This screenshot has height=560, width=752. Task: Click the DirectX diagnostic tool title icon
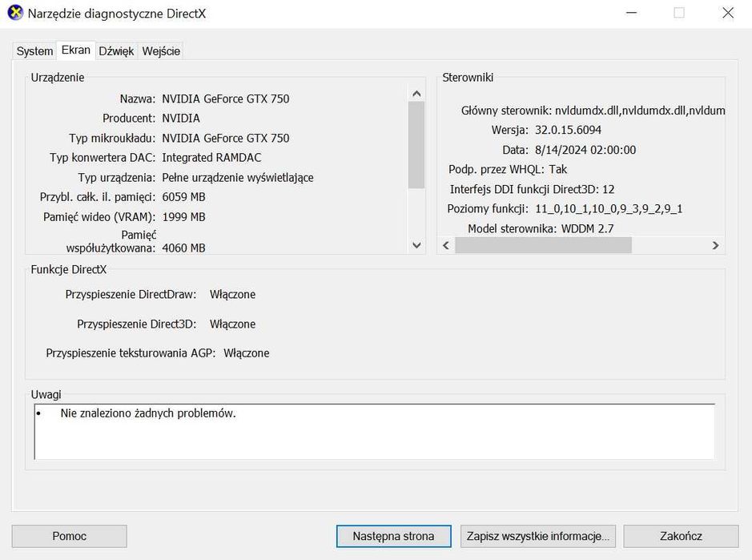pos(15,13)
